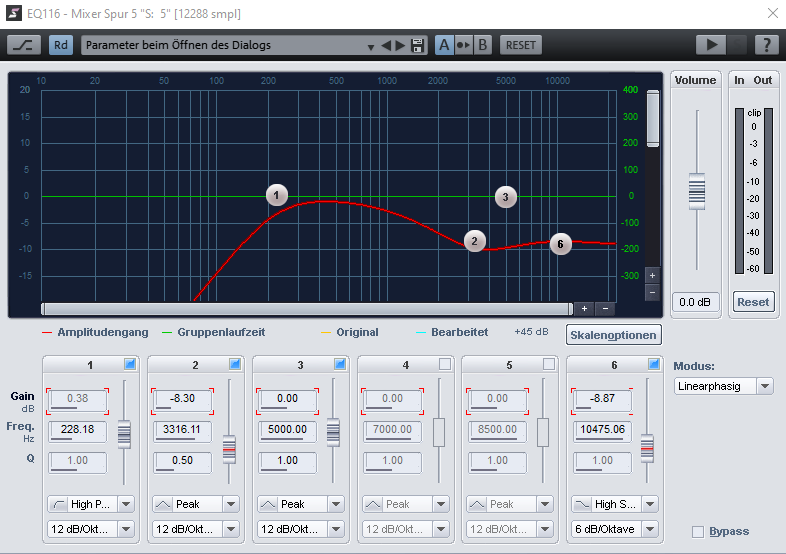This screenshot has height=554, width=786.
Task: Click the RESET button in toolbar
Action: click(x=520, y=45)
